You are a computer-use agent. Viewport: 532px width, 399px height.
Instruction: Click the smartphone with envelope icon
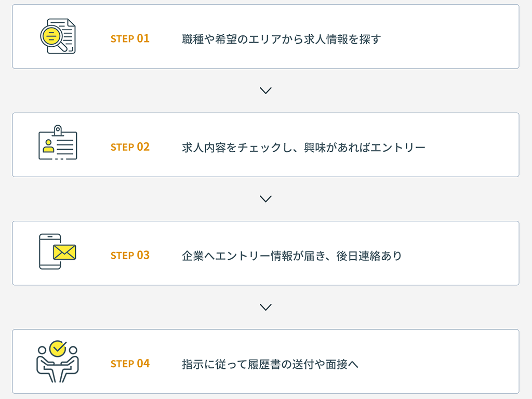[x=58, y=251]
